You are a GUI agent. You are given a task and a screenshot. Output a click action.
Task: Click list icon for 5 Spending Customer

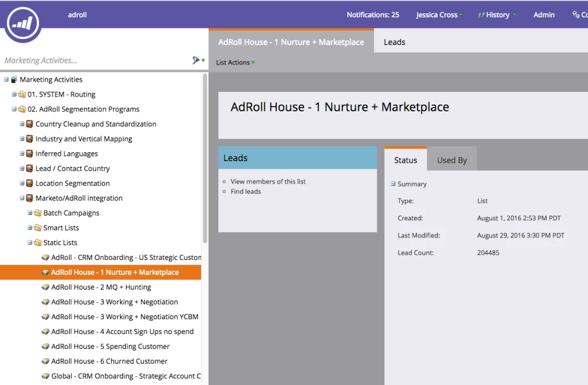(x=46, y=346)
